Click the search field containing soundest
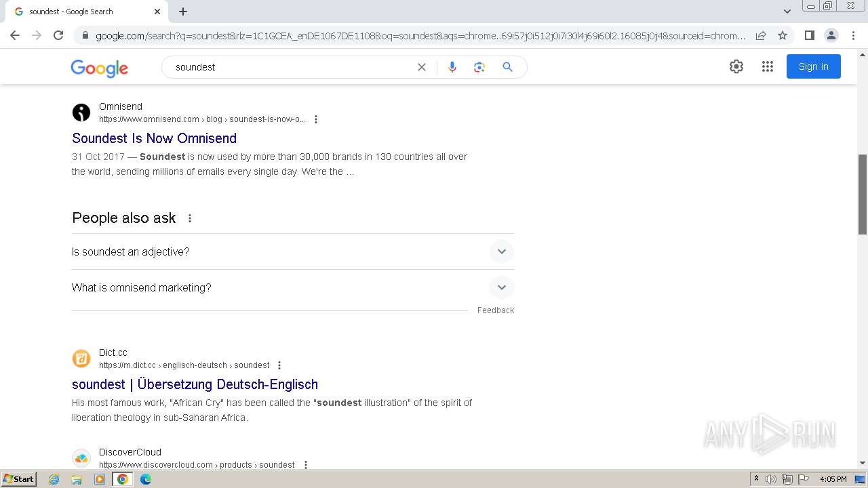 click(x=292, y=67)
